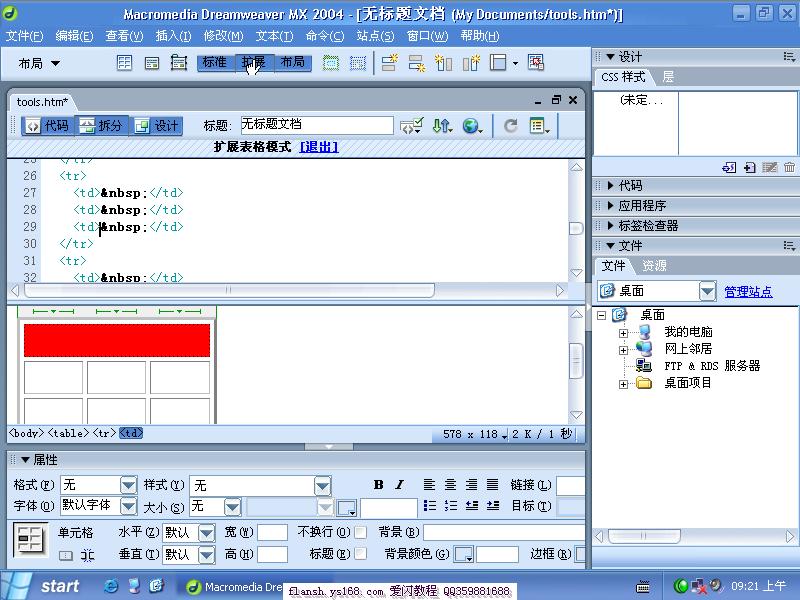Click the split cell icon in properties

click(87, 556)
